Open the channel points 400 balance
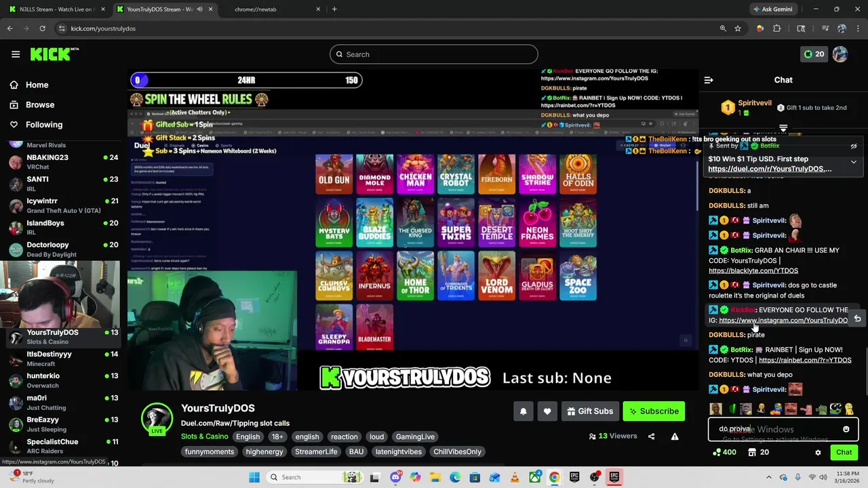Image resolution: width=868 pixels, height=488 pixels. pos(724,453)
